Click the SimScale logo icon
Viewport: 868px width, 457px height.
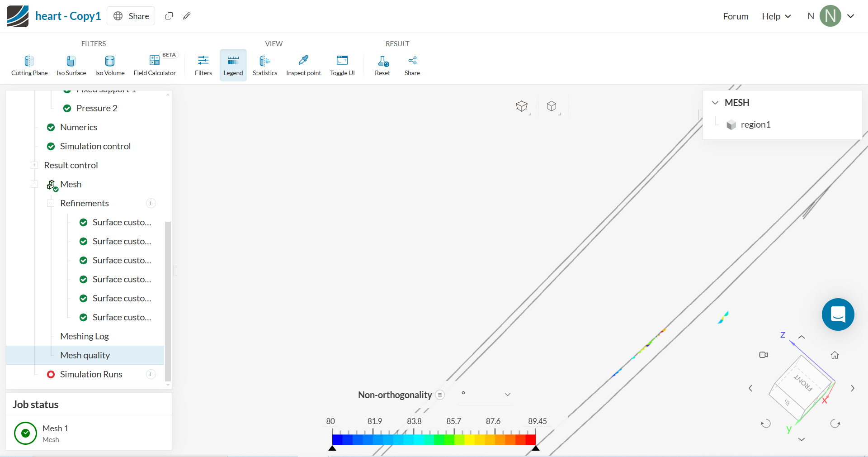coord(18,16)
